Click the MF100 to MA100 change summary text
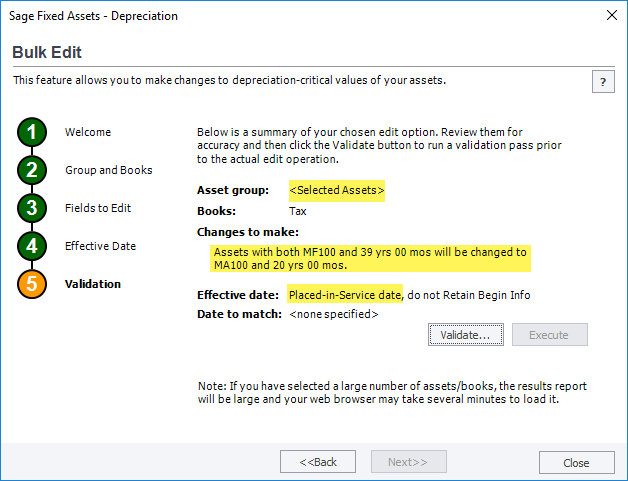This screenshot has height=481, width=628. tap(370, 259)
